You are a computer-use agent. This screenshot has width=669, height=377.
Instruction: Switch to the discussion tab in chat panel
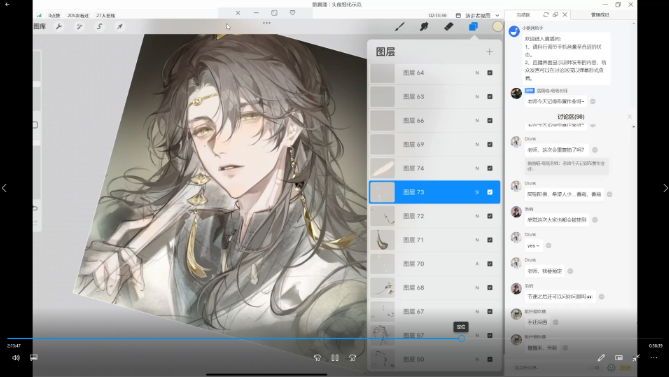coord(523,15)
